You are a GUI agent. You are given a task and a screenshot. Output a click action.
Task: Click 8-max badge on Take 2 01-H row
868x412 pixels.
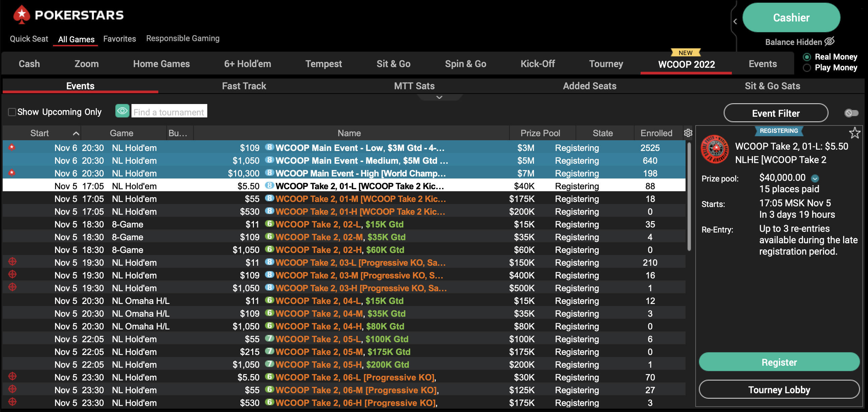(x=269, y=211)
